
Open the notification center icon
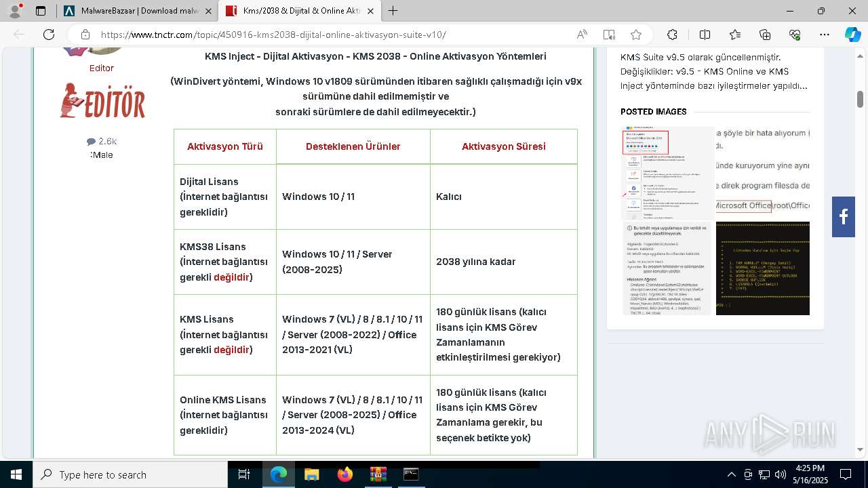pos(846,474)
